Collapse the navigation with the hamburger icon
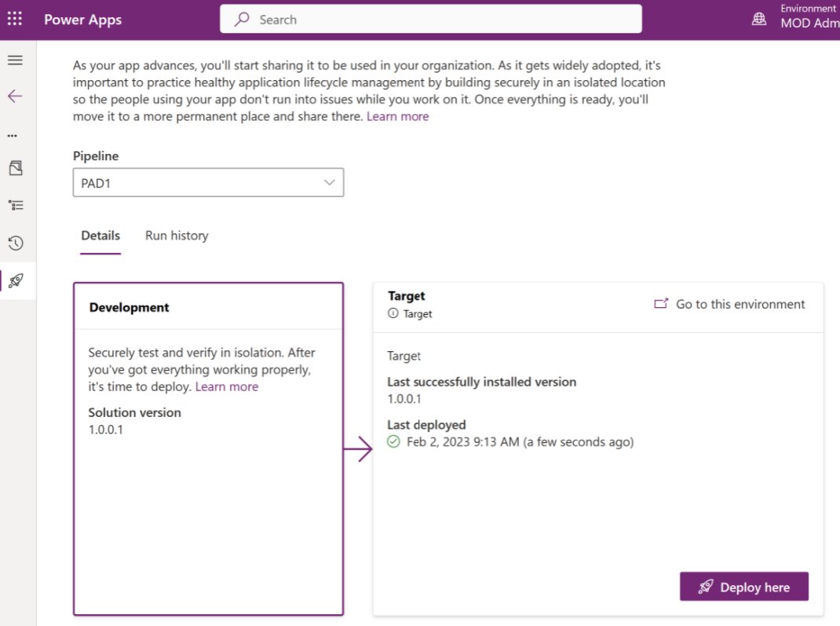 (x=16, y=60)
